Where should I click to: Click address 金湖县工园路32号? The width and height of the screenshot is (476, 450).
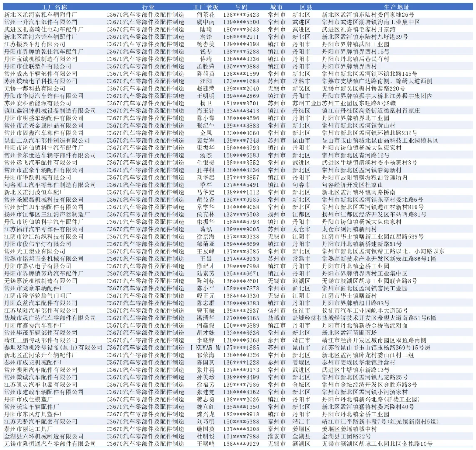coord(346,436)
